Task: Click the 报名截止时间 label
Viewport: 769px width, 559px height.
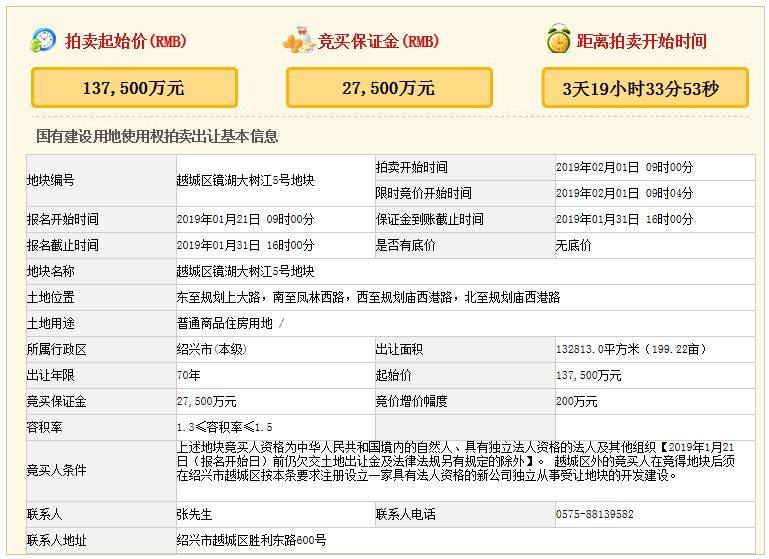Action: (63, 245)
